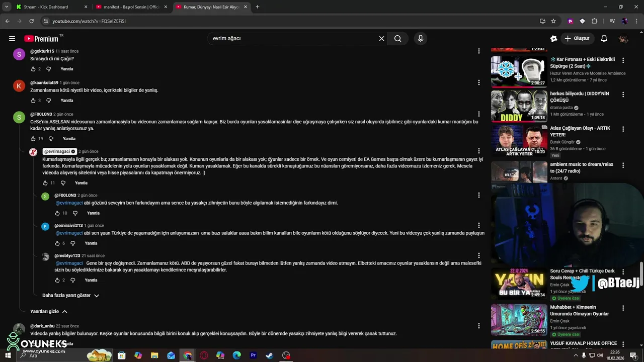Image resolution: width=644 pixels, height=362 pixels.
Task: Start voice search with microphone icon
Action: click(421, 39)
